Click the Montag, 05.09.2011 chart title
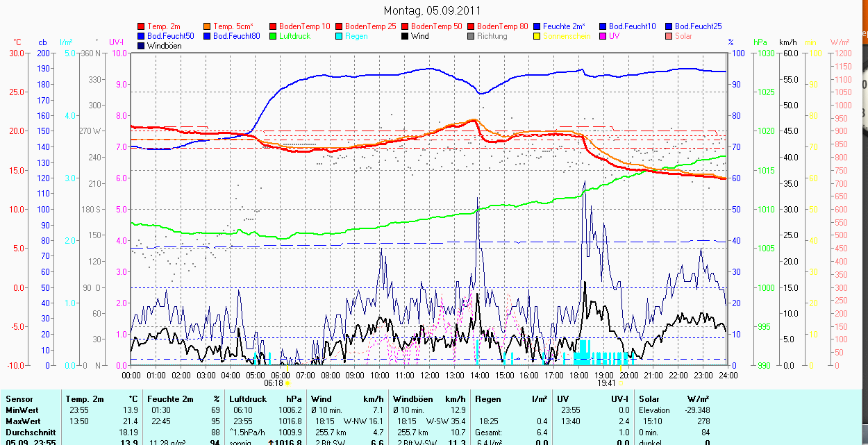The height and width of the screenshot is (445, 868). coord(432,11)
